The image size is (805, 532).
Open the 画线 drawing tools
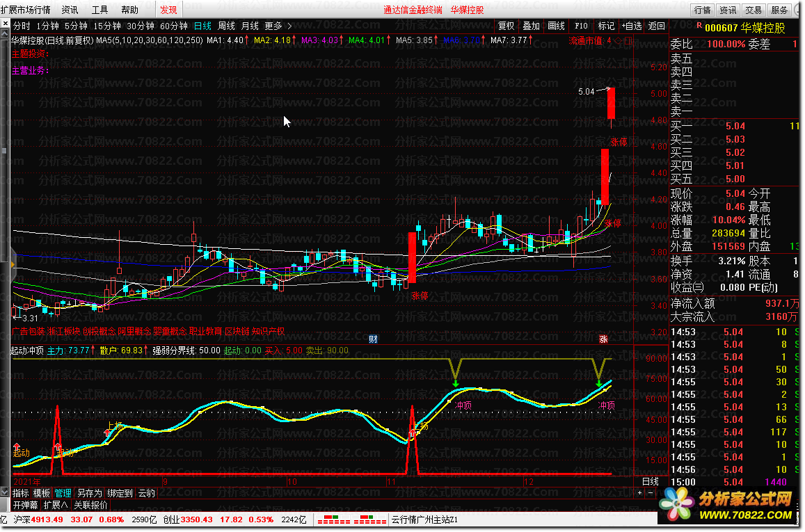[x=557, y=26]
